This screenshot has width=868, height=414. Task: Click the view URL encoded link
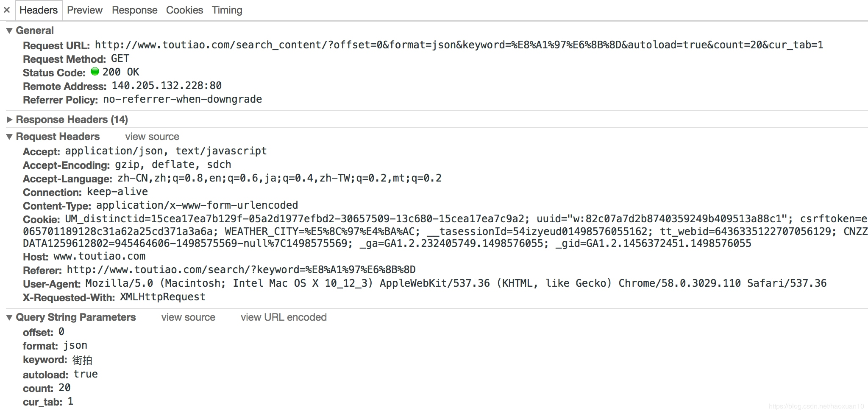[x=284, y=317]
